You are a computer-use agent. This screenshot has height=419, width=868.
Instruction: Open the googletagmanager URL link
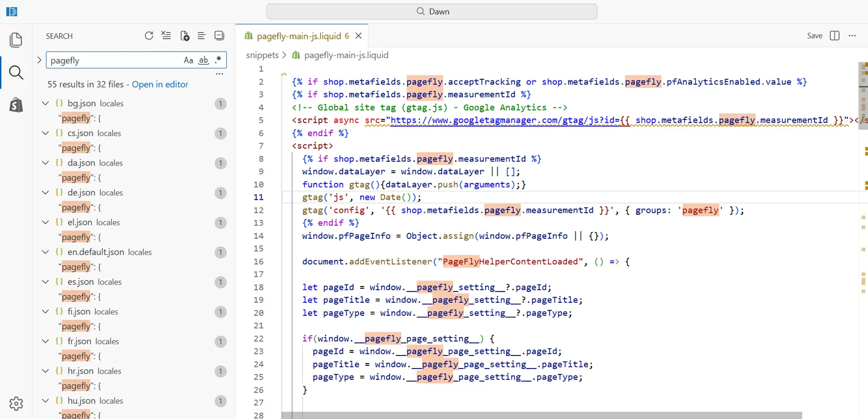pos(505,120)
